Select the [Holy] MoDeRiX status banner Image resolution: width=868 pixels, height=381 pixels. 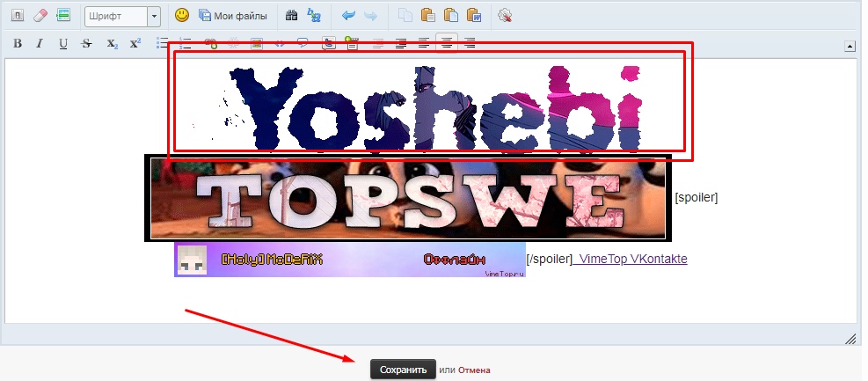[350, 260]
